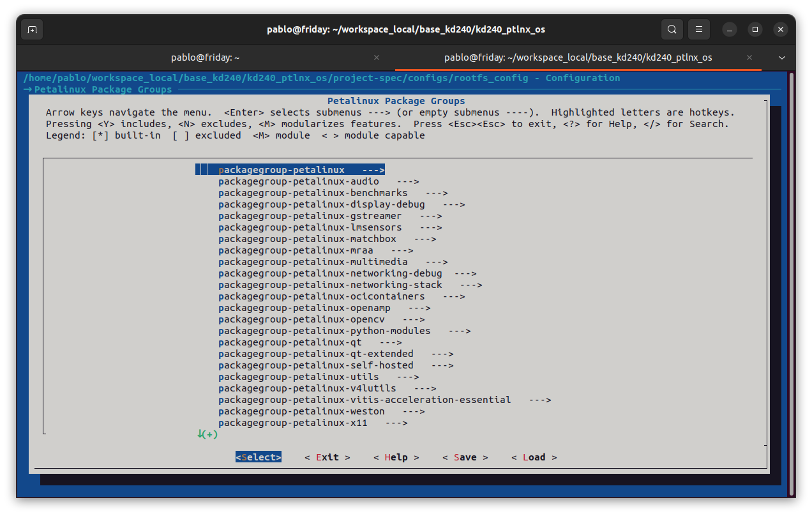The width and height of the screenshot is (812, 516).
Task: Choose the < Load > button
Action: (x=534, y=457)
